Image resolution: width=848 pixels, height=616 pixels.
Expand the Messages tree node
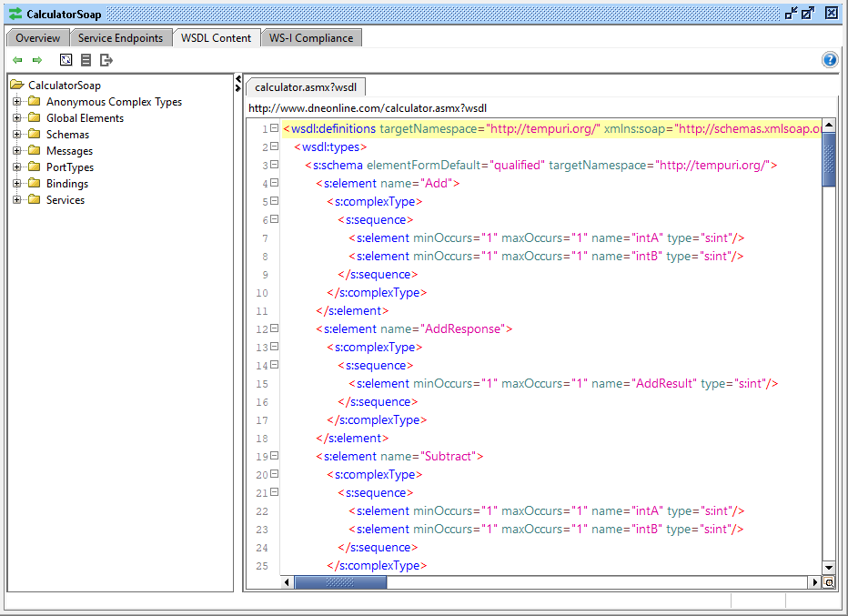(x=17, y=151)
